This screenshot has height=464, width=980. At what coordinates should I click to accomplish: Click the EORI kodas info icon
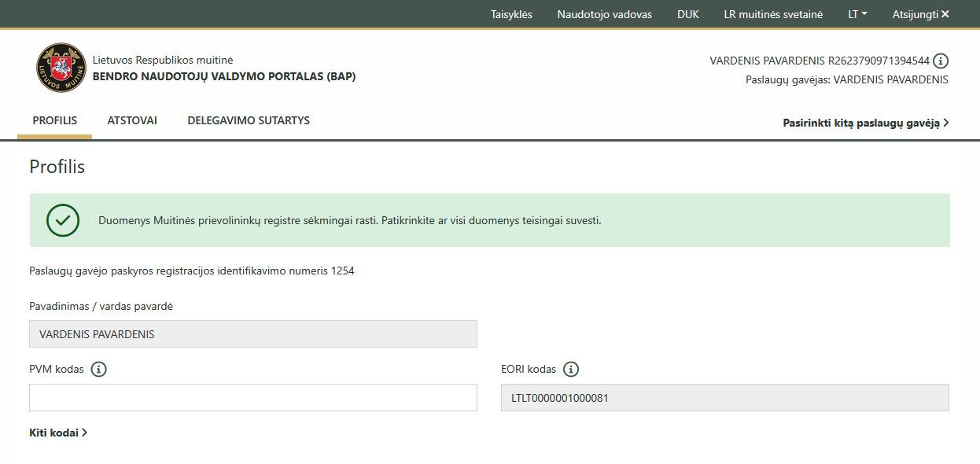pyautogui.click(x=571, y=369)
